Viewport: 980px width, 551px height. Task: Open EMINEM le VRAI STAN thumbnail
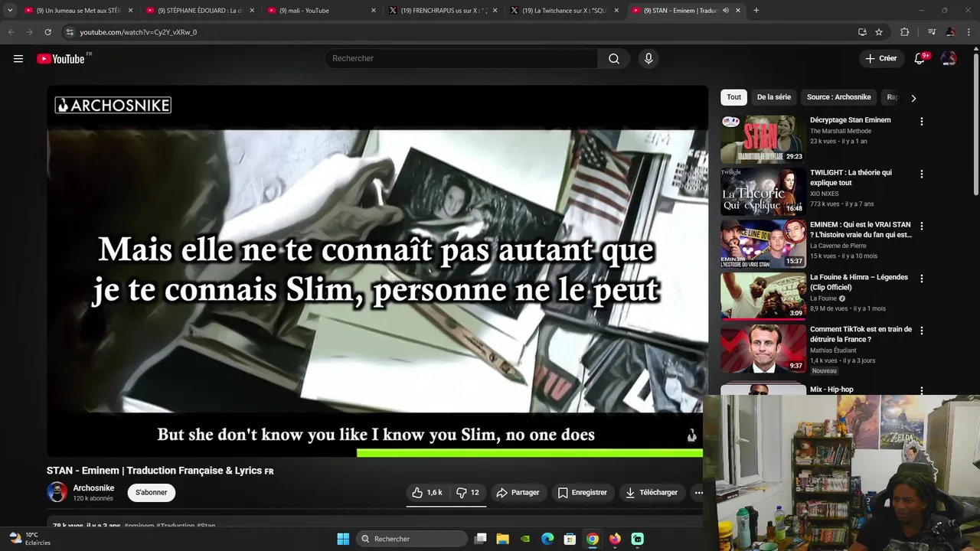[763, 243]
